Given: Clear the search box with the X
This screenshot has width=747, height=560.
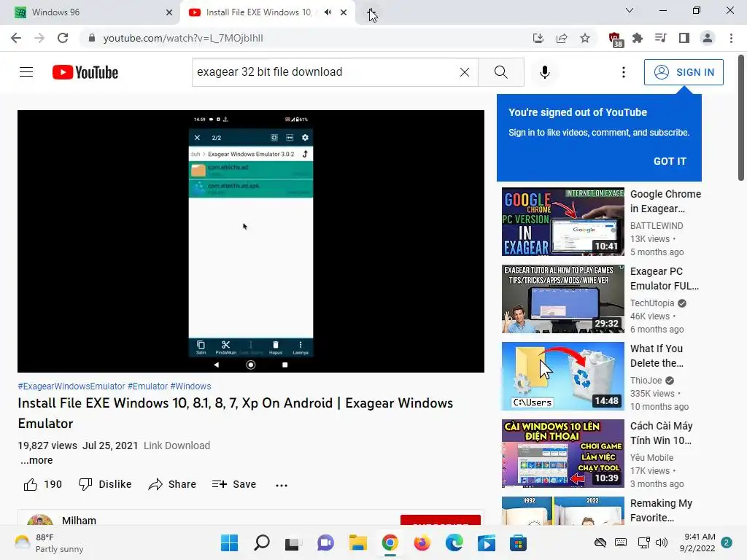Looking at the screenshot, I should click(465, 72).
